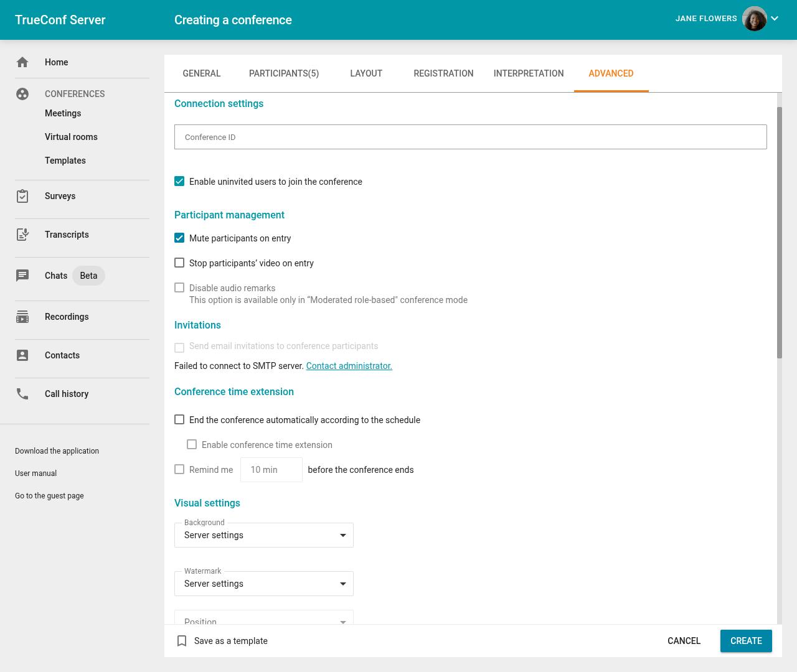Switch to the Participants(5) tab
The width and height of the screenshot is (797, 672).
point(284,73)
